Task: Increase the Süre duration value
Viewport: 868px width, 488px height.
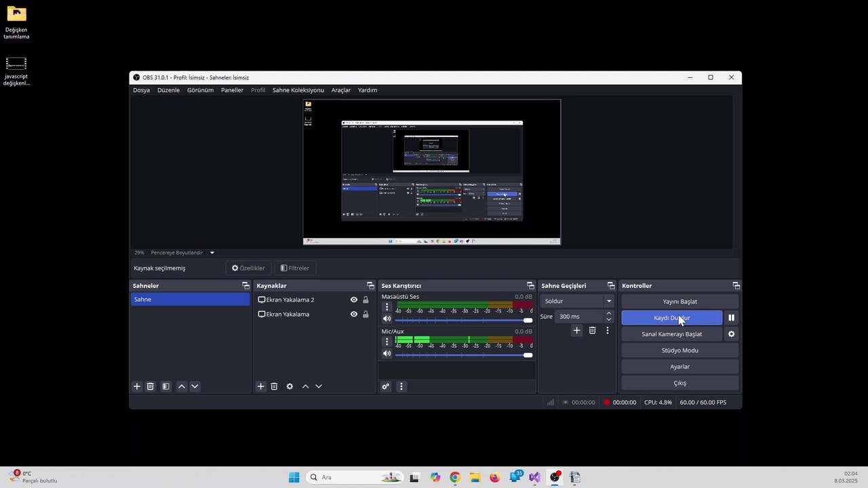Action: coord(608,313)
